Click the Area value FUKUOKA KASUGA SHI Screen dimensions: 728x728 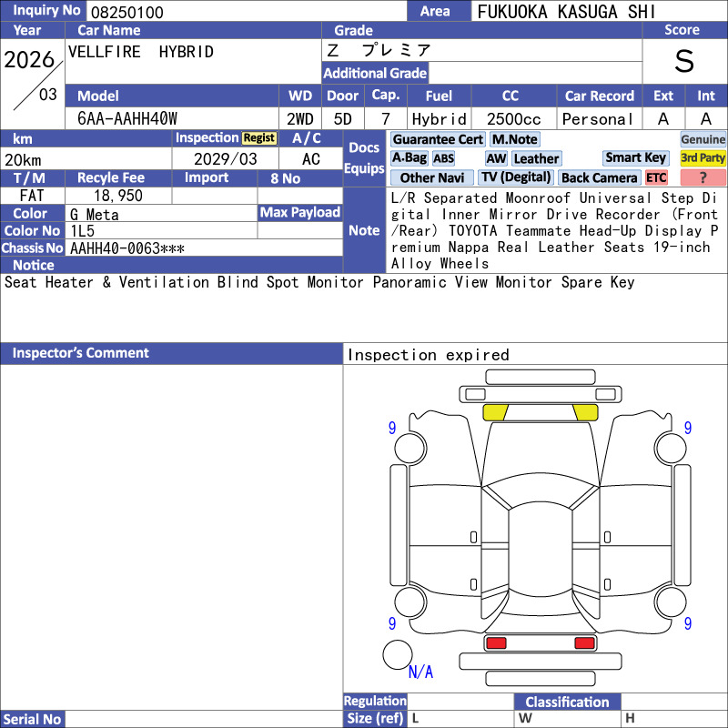[566, 12]
